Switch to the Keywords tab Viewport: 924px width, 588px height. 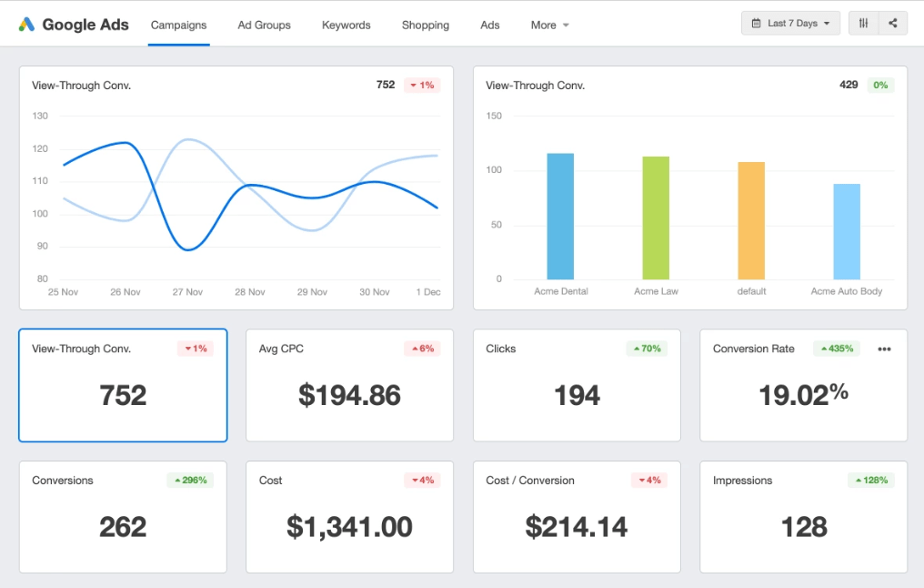(346, 25)
